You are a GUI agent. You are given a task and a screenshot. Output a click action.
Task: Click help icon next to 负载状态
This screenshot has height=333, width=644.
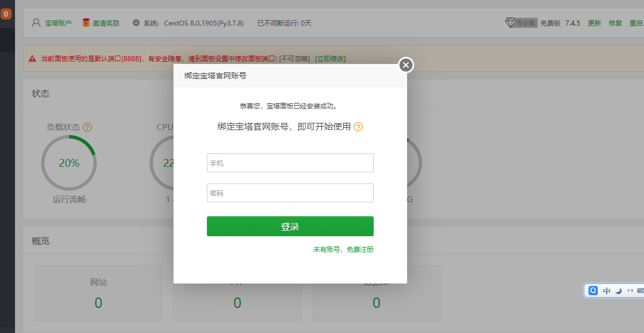click(87, 127)
